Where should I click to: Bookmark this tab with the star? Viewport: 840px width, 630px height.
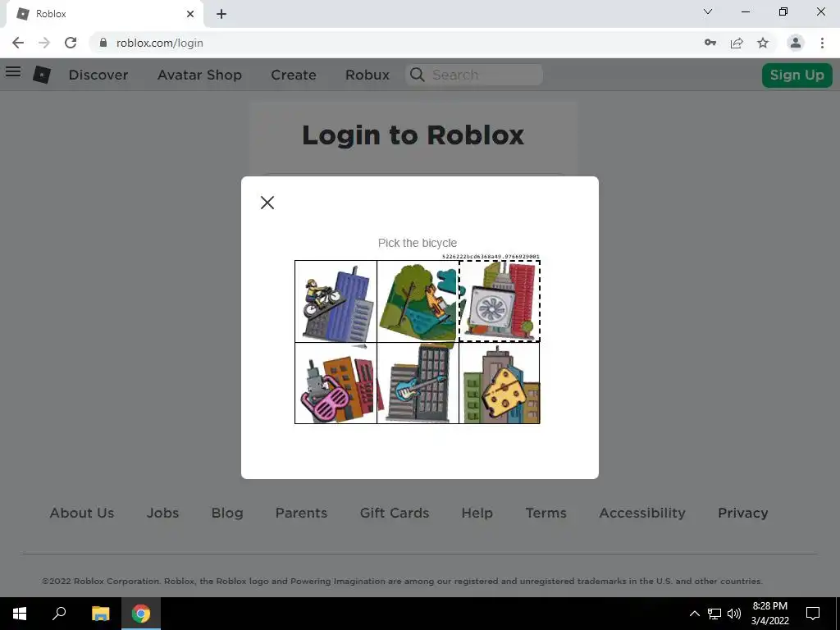(763, 43)
